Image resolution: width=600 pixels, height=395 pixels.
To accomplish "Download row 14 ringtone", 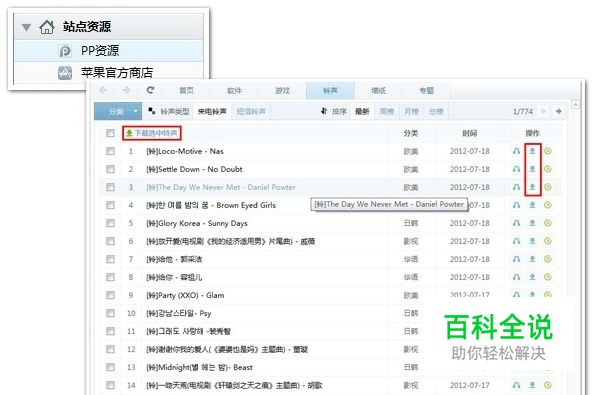I will [532, 385].
